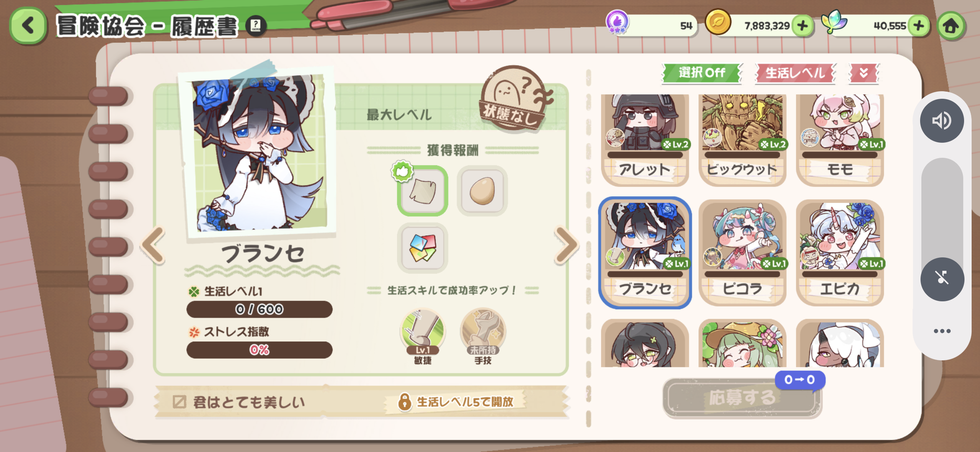Show next character with right arrow
The height and width of the screenshot is (452, 980).
pos(566,246)
